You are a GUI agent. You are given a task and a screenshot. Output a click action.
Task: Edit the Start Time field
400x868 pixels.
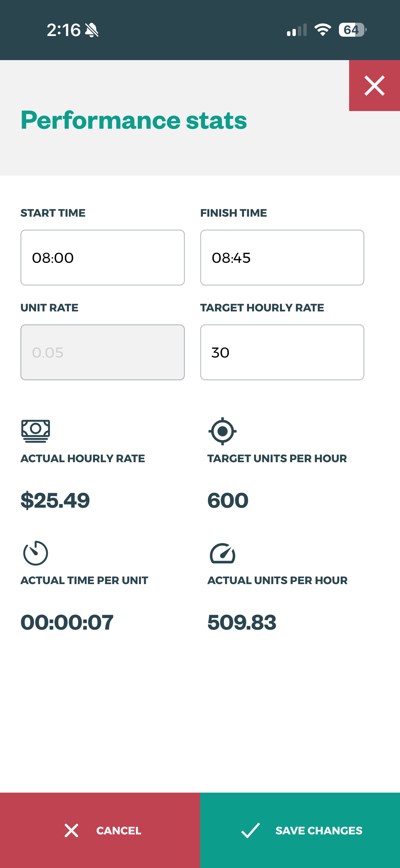(x=102, y=258)
